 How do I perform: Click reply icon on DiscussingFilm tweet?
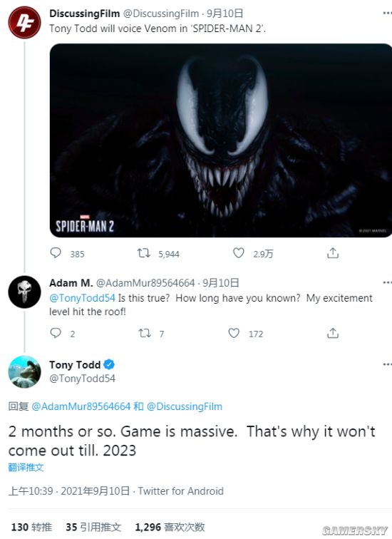pyautogui.click(x=56, y=253)
